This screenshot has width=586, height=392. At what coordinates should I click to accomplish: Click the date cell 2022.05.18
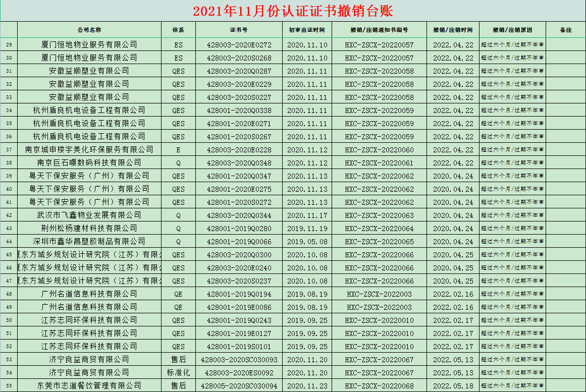(x=453, y=386)
